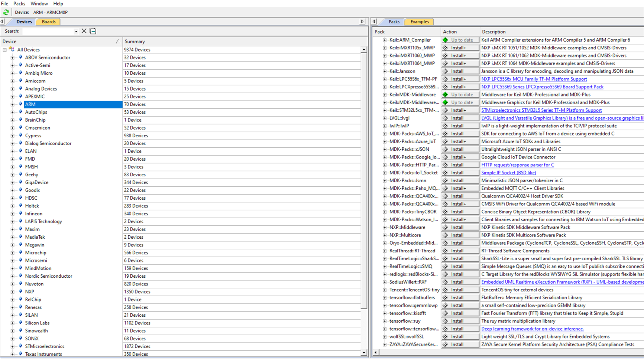Image resolution: width=644 pixels, height=359 pixels.
Task: Click the left pane scroll-left arrow icon
Action: pos(3,22)
